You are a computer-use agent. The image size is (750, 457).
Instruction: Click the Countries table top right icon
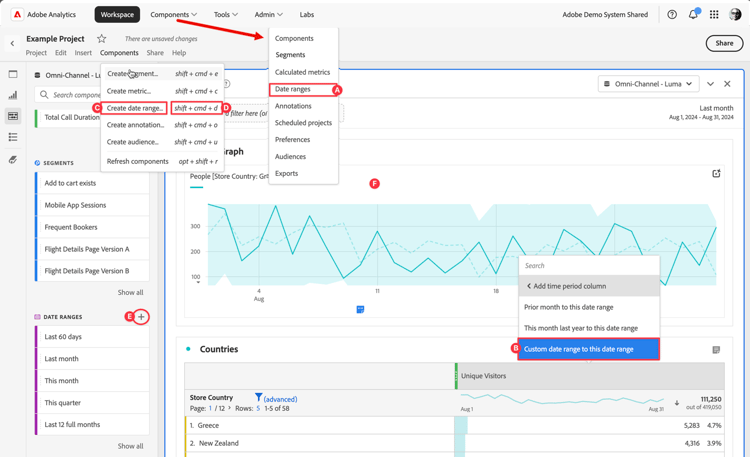coord(716,350)
